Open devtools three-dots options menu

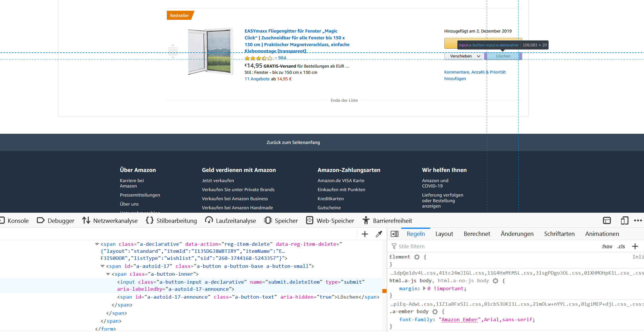(638, 221)
